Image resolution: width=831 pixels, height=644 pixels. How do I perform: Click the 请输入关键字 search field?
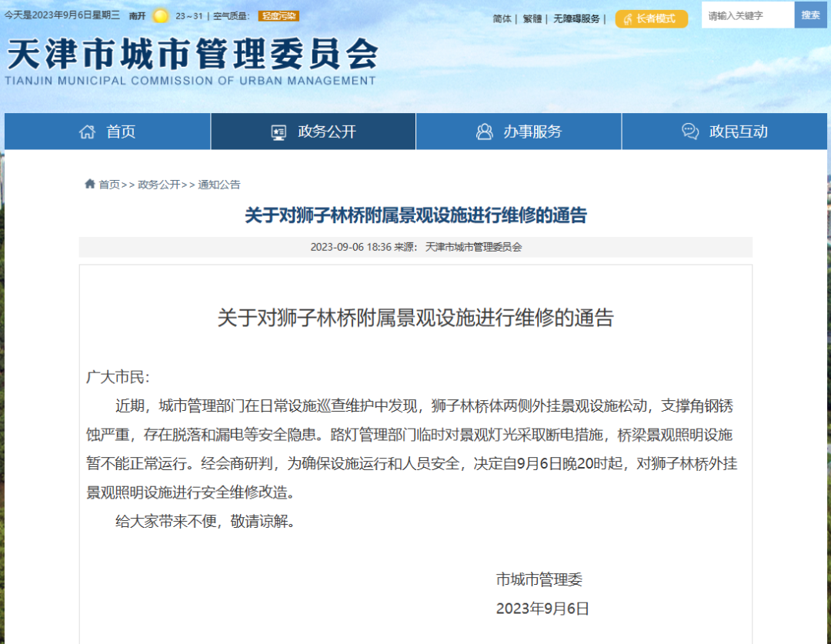click(x=746, y=15)
